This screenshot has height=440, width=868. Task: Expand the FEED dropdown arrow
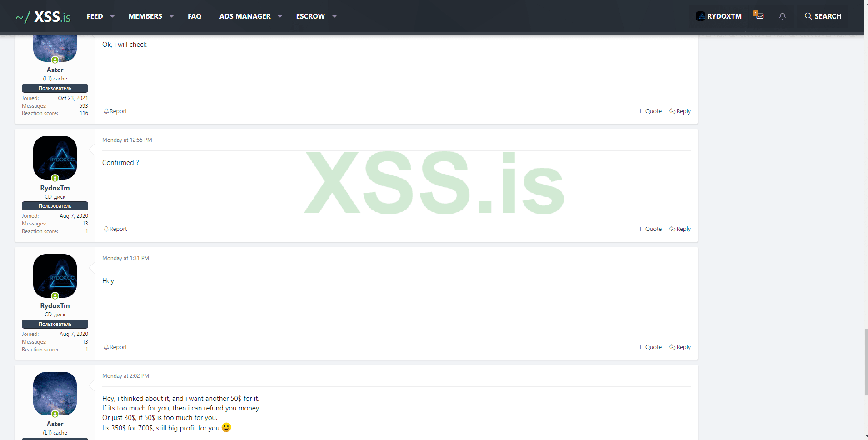pyautogui.click(x=112, y=16)
